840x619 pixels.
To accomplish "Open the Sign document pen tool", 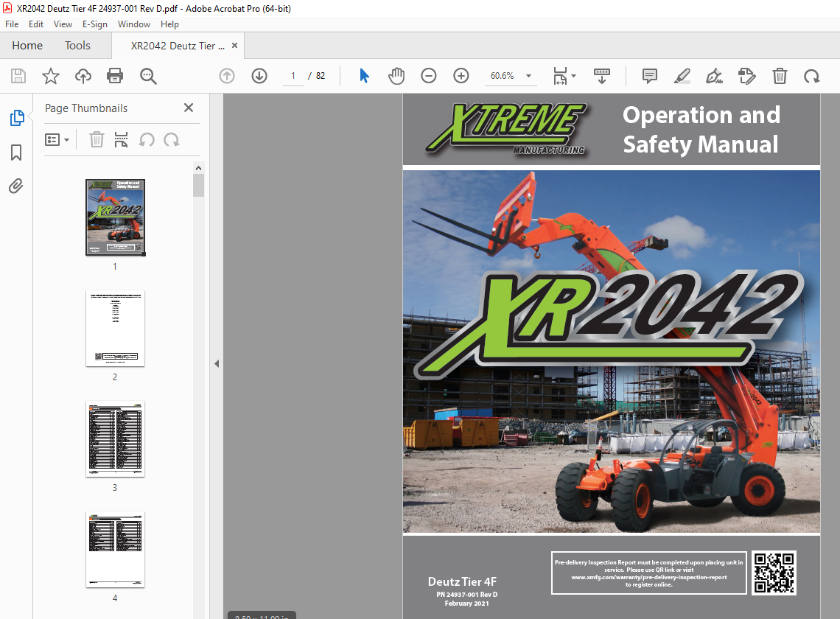I will [x=715, y=76].
